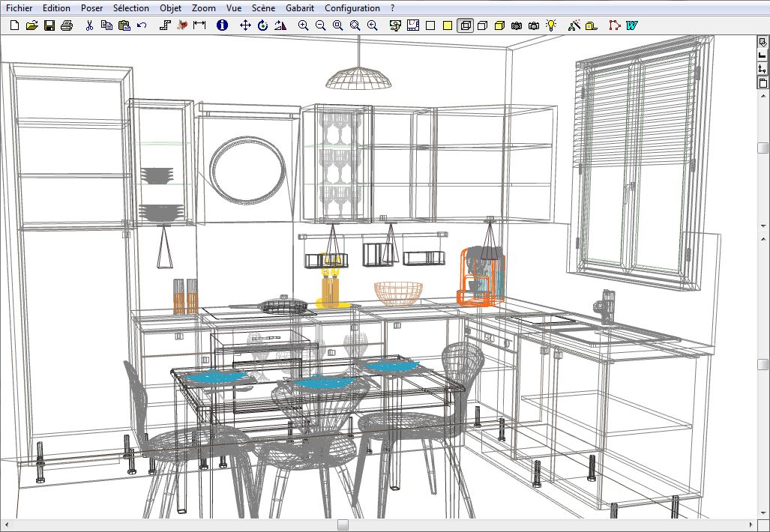770x532 pixels.
Task: Switch to yellow filled top view
Action: pos(448,25)
